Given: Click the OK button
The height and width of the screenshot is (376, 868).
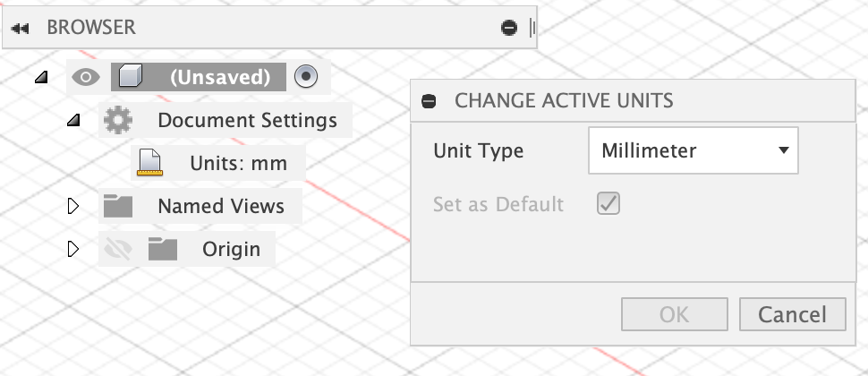Looking at the screenshot, I should (x=674, y=314).
